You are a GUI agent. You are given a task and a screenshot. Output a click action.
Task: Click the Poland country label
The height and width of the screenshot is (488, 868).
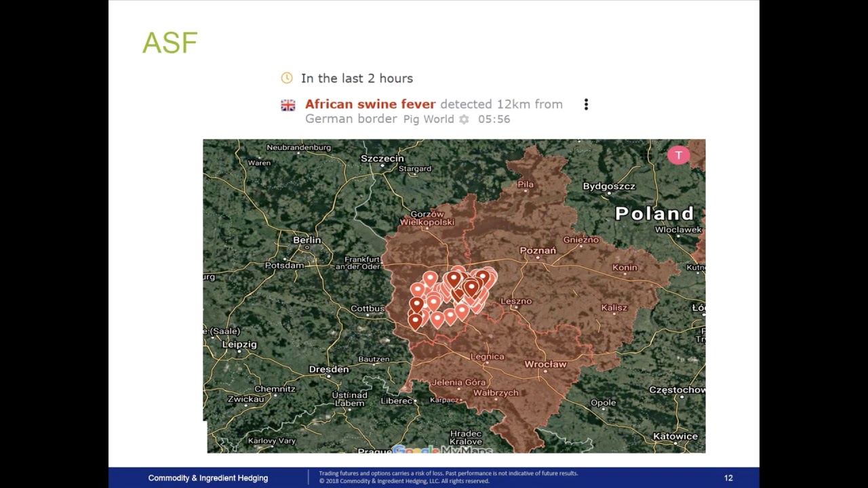coord(654,213)
